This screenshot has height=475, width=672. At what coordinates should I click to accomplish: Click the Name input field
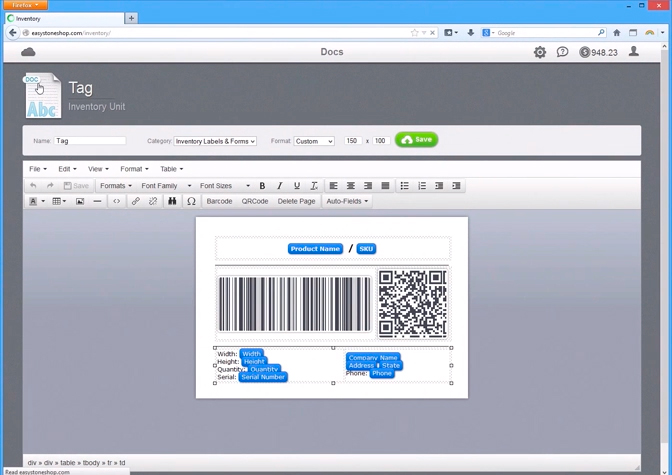tap(90, 141)
